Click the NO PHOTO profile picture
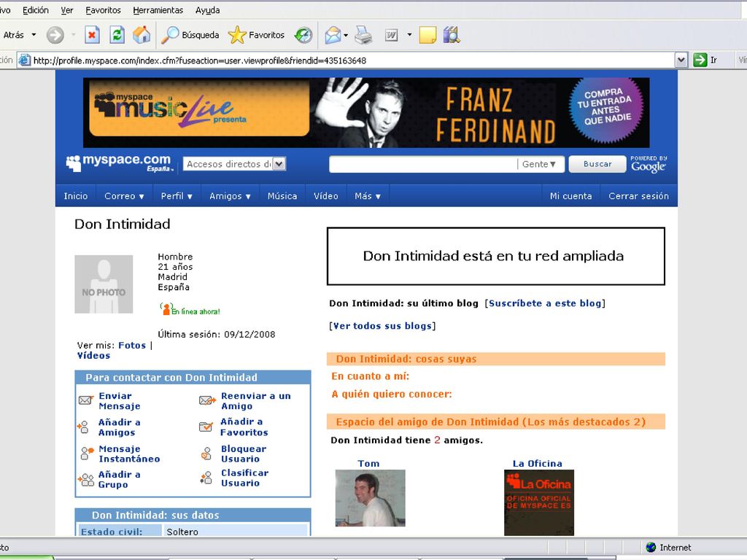Image resolution: width=747 pixels, height=560 pixels. pyautogui.click(x=104, y=284)
